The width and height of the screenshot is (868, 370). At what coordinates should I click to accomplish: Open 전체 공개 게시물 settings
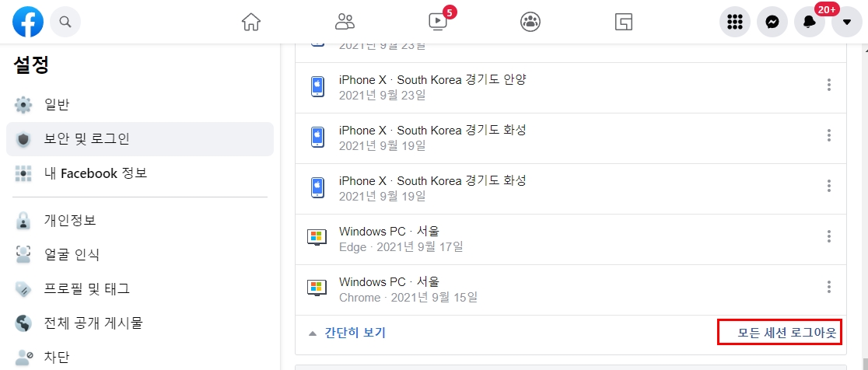[x=140, y=323]
